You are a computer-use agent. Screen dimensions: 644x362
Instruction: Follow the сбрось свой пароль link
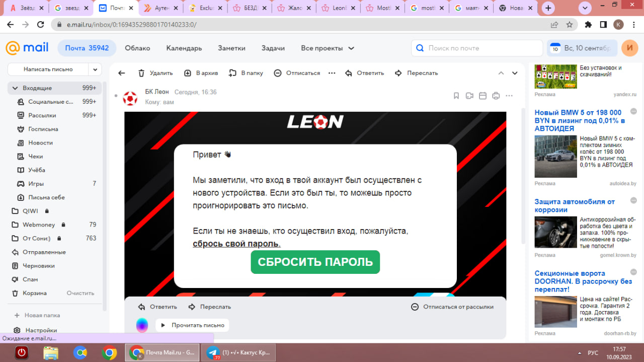point(236,244)
